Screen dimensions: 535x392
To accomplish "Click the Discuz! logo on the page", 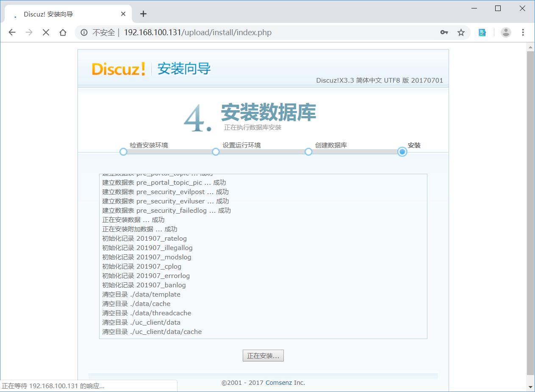I will tap(118, 70).
